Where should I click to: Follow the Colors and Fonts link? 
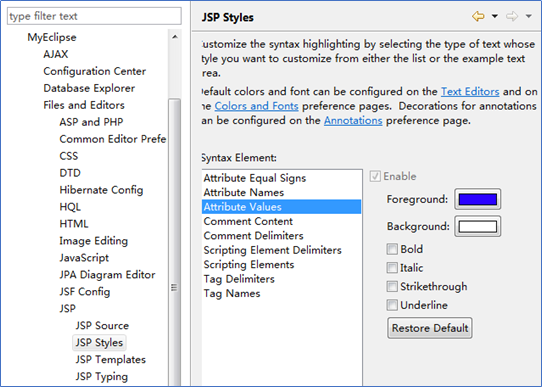pyautogui.click(x=256, y=106)
